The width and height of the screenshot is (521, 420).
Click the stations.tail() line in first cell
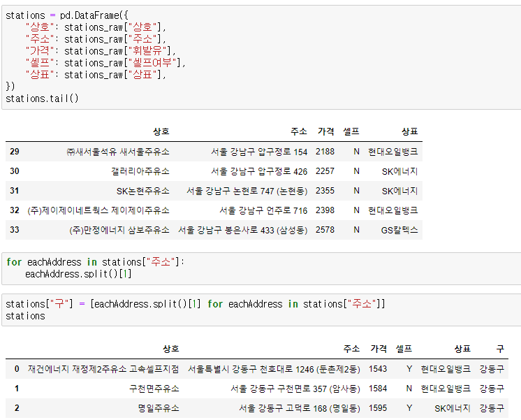point(42,99)
